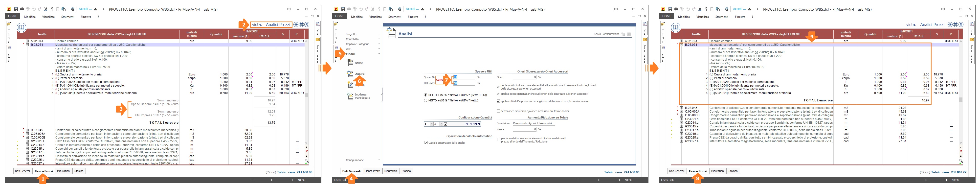This screenshot has width=980, height=187.
Task: Toggle 'applica spese generali anche sugli oneri' checkbox
Action: (x=498, y=94)
